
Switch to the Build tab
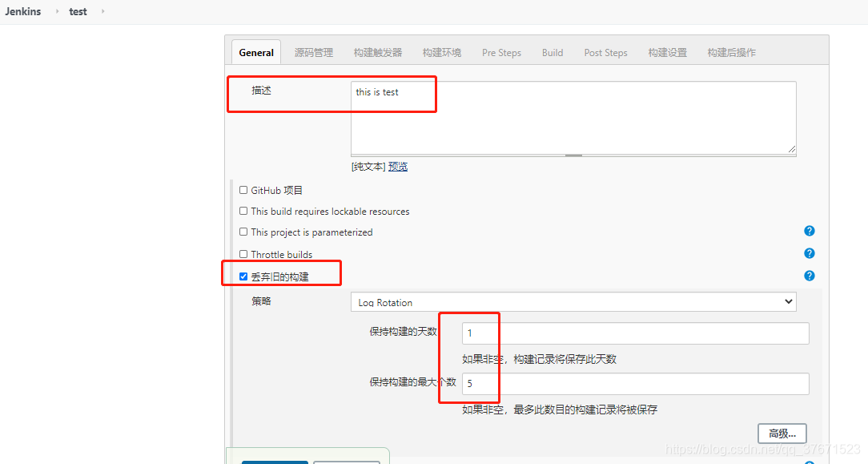553,53
